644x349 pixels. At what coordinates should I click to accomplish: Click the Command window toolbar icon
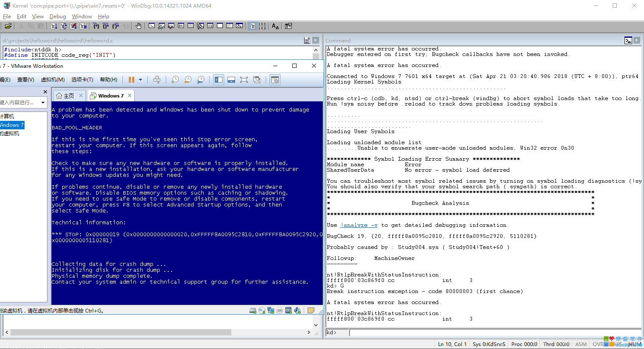click(628, 41)
